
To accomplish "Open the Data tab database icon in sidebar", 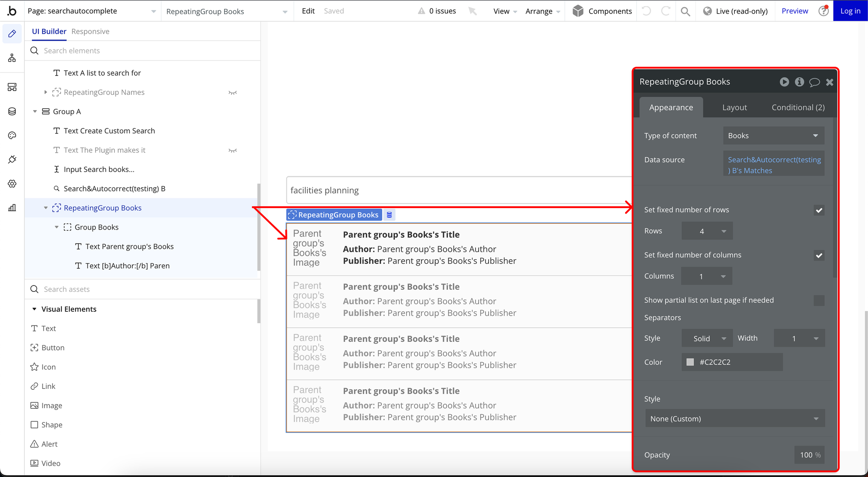I will 12,111.
